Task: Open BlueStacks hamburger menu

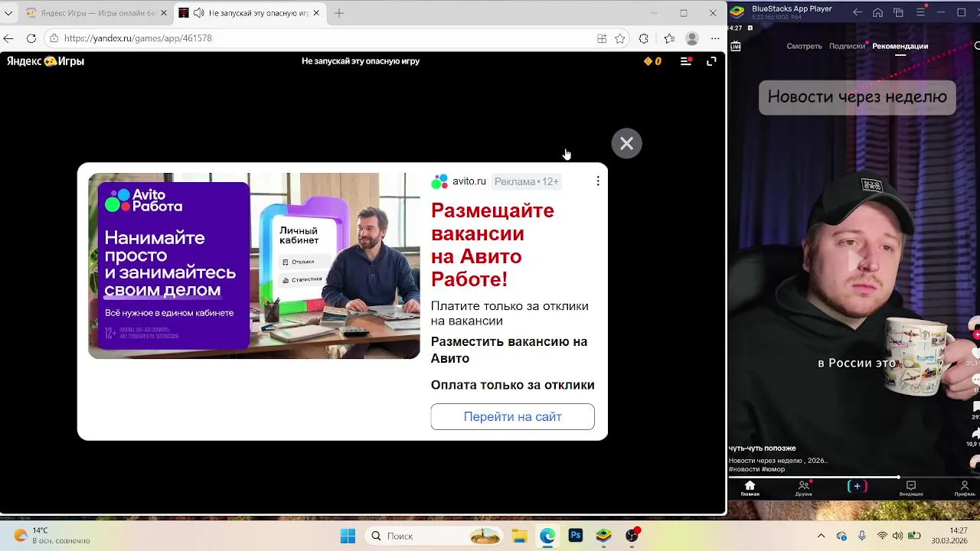Action: 920,12
